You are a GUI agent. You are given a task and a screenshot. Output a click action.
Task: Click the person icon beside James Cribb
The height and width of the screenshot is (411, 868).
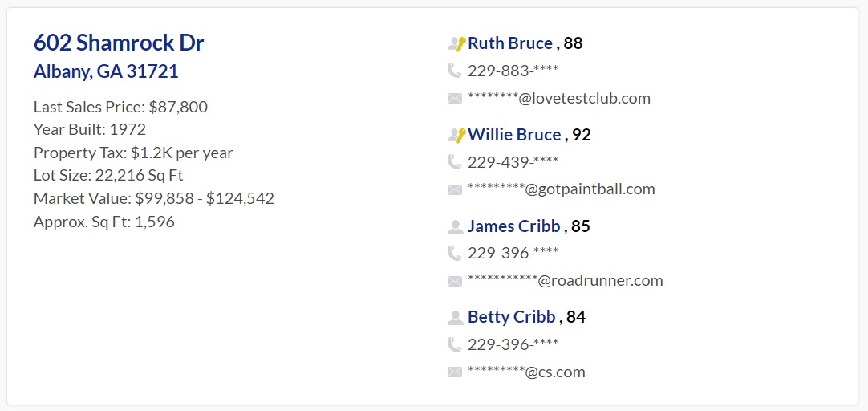tap(455, 226)
